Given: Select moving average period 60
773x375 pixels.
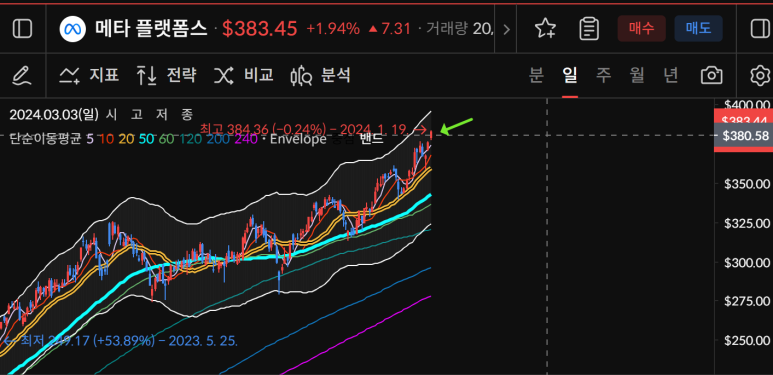Looking at the screenshot, I should [x=167, y=139].
